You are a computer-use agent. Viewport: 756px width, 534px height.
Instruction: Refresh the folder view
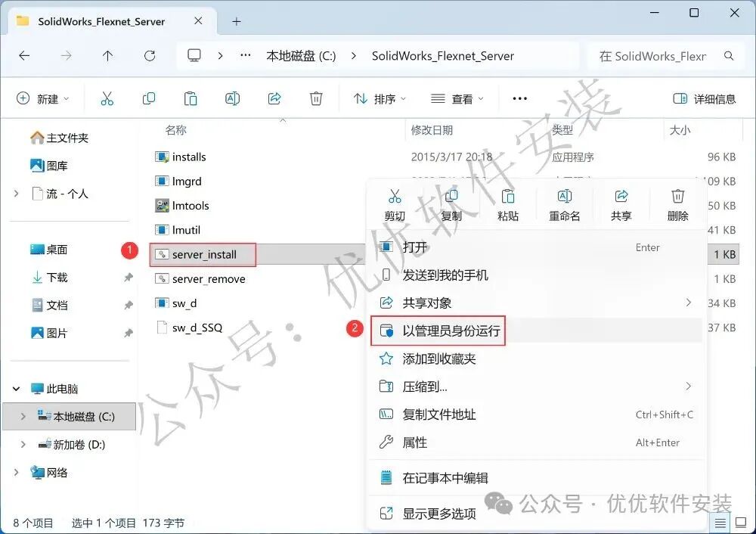150,56
